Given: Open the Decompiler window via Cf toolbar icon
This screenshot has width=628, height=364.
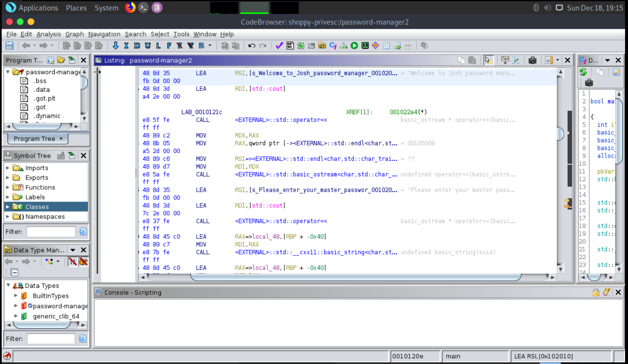Looking at the screenshot, I should click(333, 45).
